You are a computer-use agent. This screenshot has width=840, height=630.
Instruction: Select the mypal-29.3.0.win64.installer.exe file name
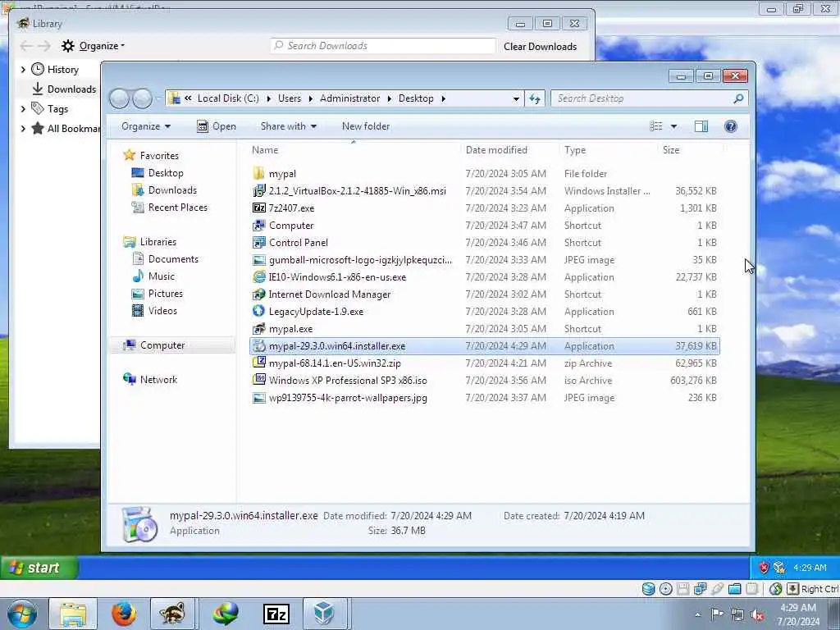[337, 346]
